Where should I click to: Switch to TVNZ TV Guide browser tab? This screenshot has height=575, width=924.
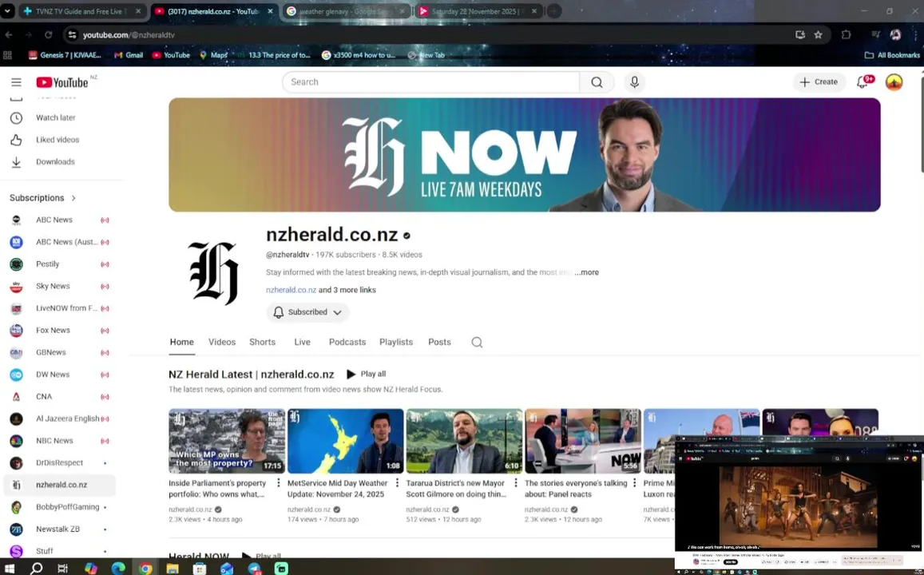tap(78, 11)
